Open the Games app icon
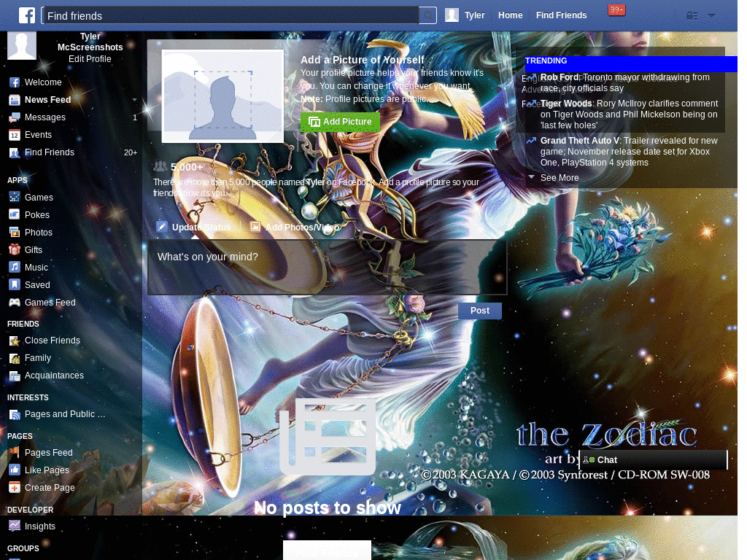This screenshot has width=747, height=560. [x=15, y=197]
